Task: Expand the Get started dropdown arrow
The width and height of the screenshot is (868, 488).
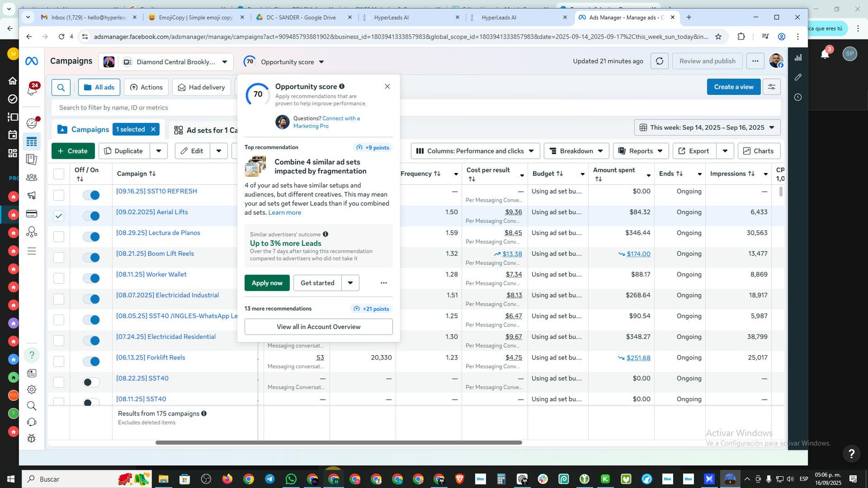Action: tap(350, 283)
